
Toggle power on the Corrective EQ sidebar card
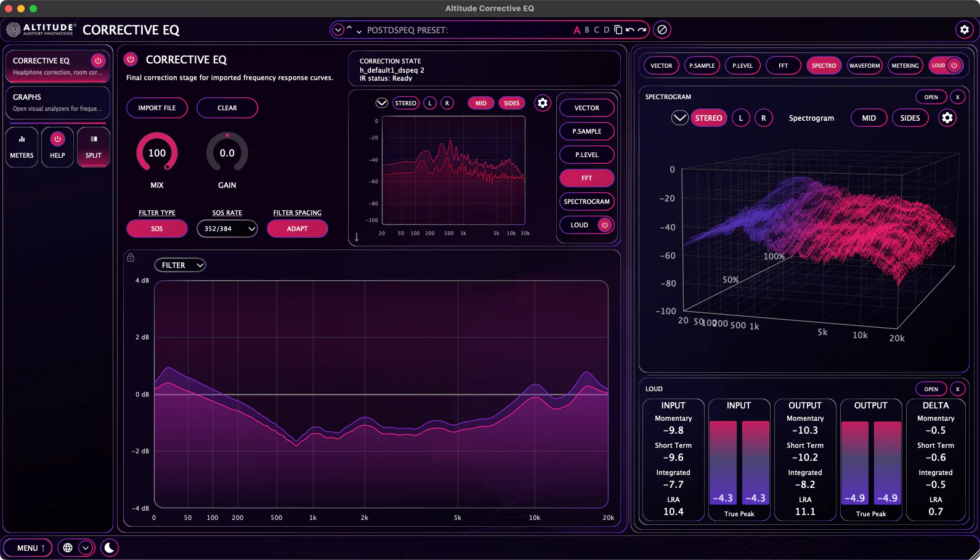point(98,60)
